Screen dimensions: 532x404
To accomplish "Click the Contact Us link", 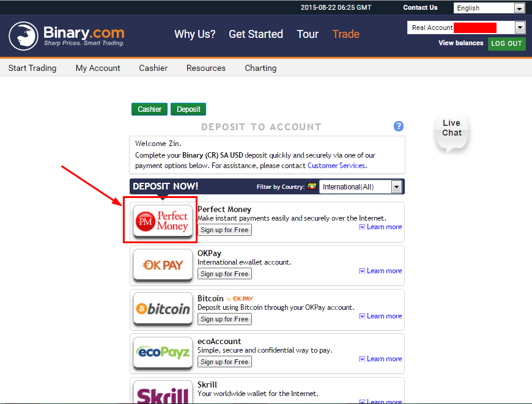I will (420, 7).
